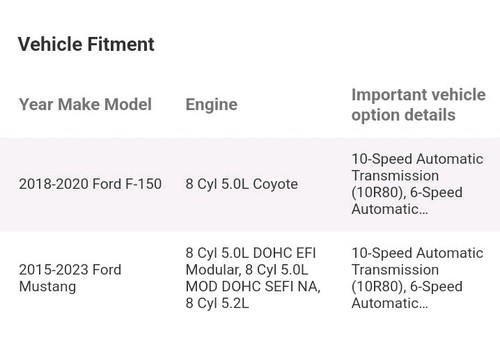Click the Transmission word in the shaded row
This screenshot has width=500, height=361.
coord(395,176)
